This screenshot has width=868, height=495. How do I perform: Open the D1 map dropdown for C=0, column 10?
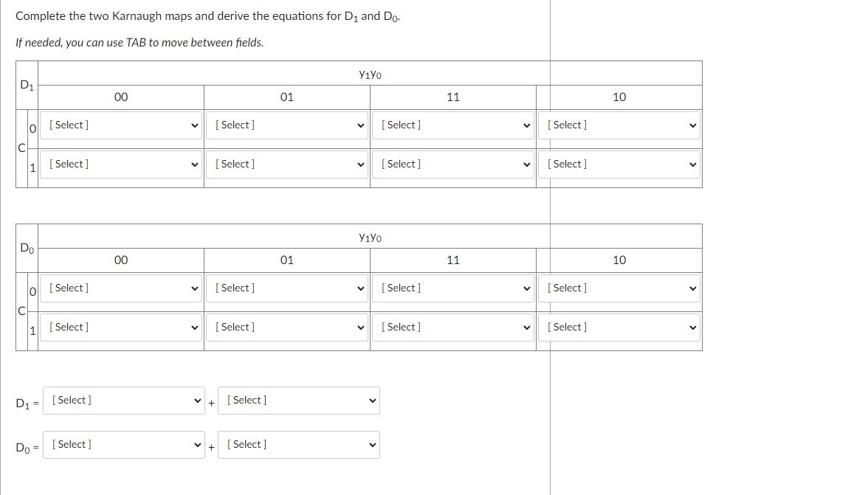(619, 125)
